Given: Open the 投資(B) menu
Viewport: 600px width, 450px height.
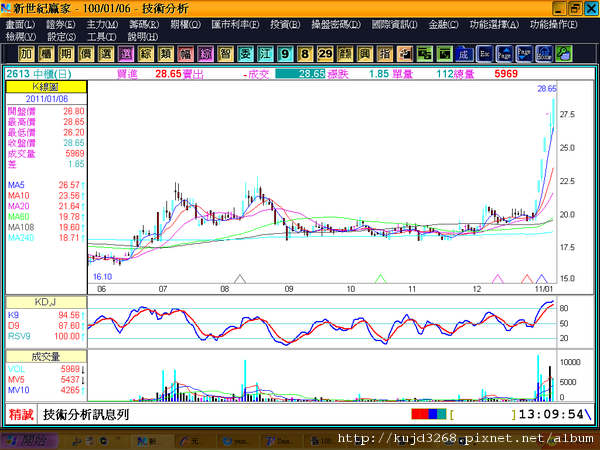Looking at the screenshot, I should (285, 24).
